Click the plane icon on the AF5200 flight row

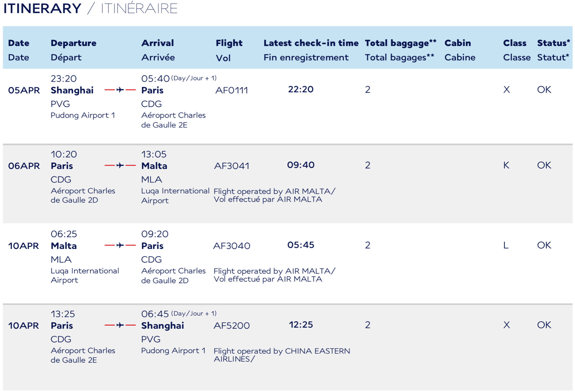[x=120, y=325]
